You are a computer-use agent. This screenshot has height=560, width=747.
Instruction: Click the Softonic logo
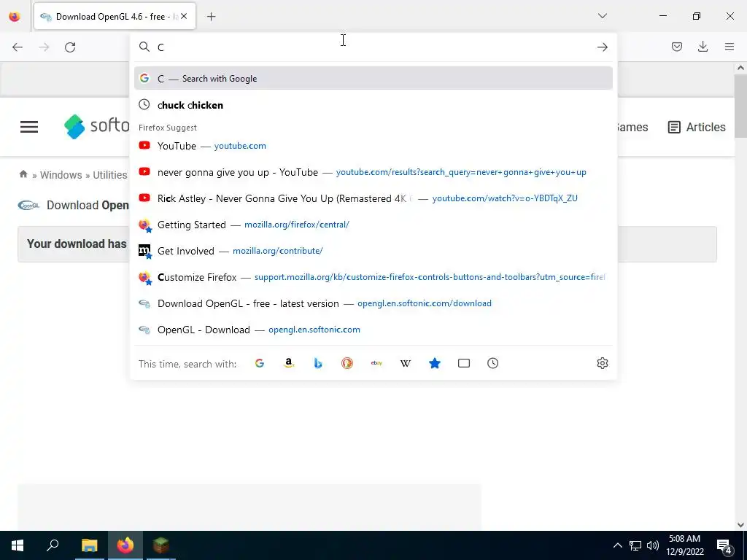coord(97,126)
